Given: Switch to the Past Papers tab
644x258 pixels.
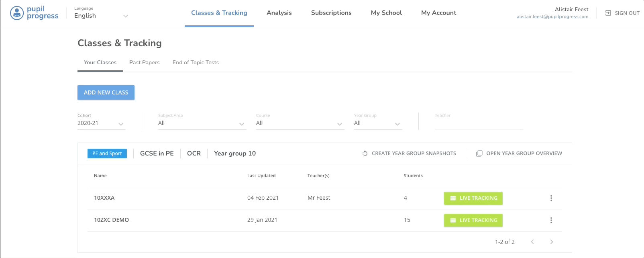Looking at the screenshot, I should [x=145, y=63].
